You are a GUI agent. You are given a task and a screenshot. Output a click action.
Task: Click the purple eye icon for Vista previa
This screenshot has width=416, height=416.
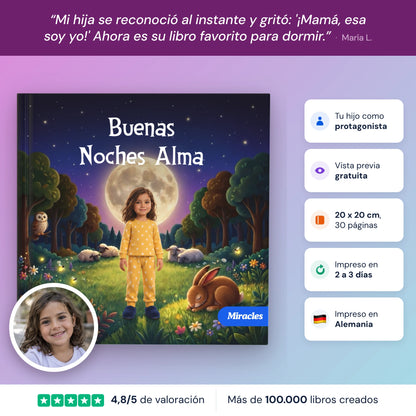[320, 170]
